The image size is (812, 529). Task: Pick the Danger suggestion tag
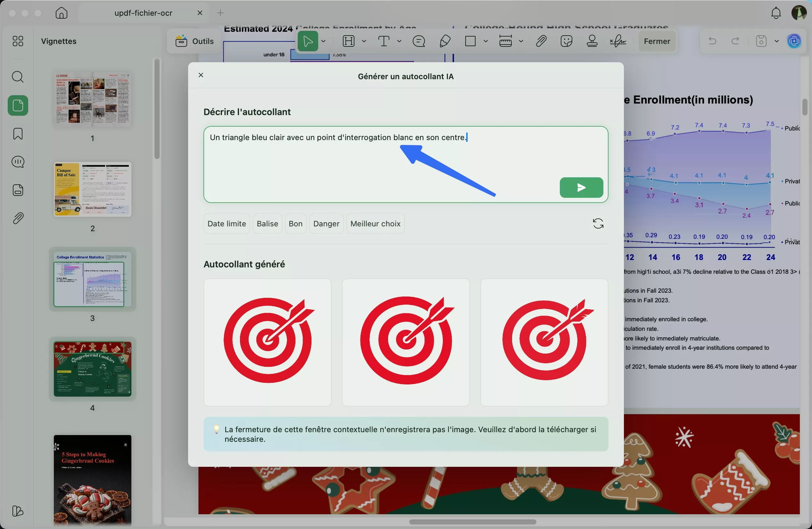point(326,223)
